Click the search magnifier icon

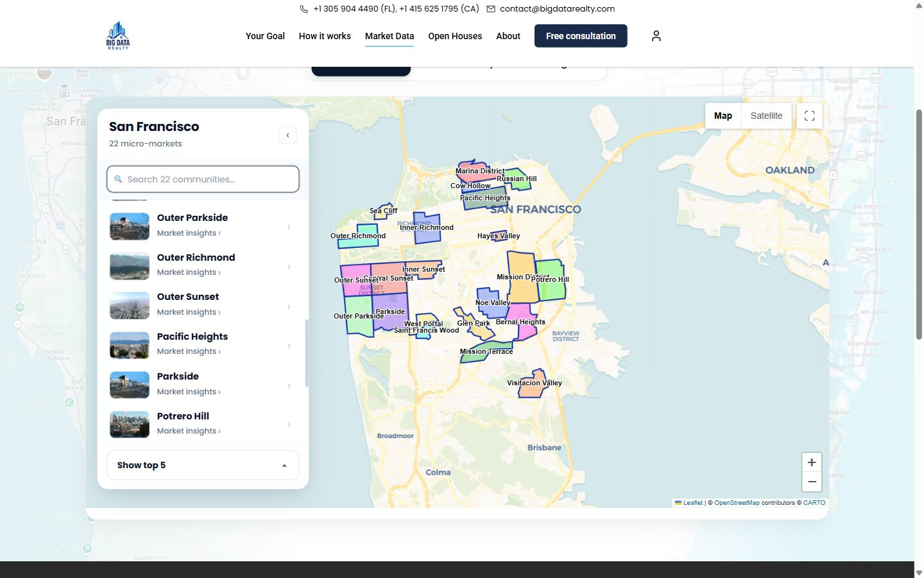click(x=118, y=179)
